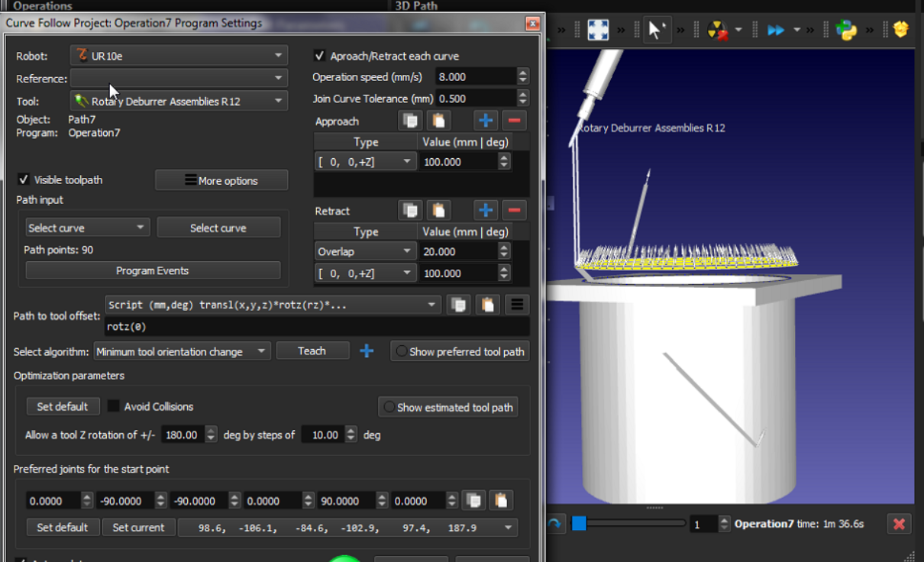Click the fit-all view icon in toolbar
This screenshot has height=562, width=924.
(598, 30)
